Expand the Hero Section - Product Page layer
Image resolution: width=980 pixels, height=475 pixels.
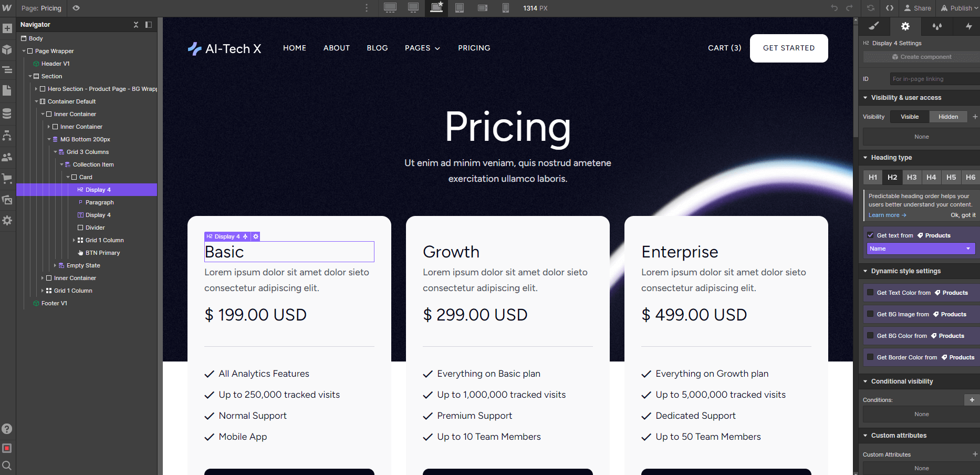36,88
